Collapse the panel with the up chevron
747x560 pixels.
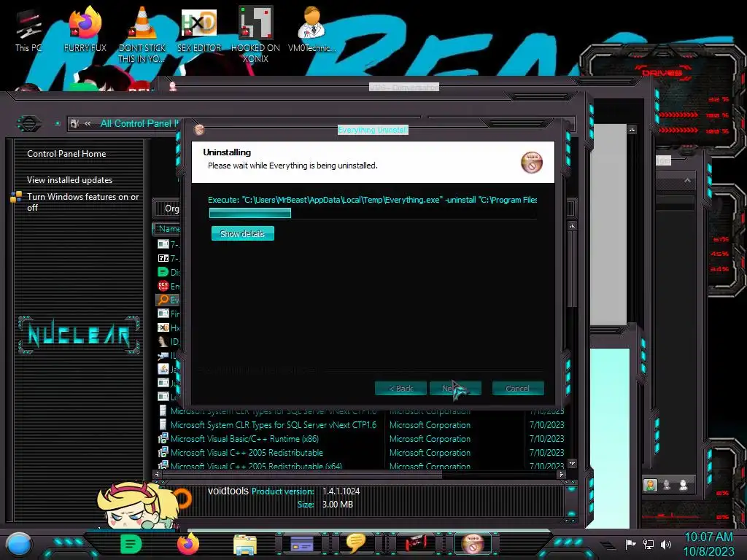coord(687,180)
